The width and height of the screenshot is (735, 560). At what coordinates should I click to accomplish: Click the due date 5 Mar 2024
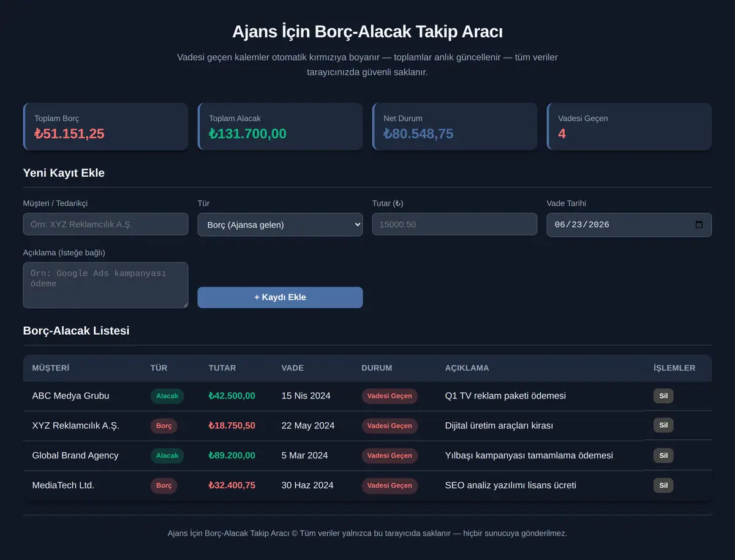point(304,455)
